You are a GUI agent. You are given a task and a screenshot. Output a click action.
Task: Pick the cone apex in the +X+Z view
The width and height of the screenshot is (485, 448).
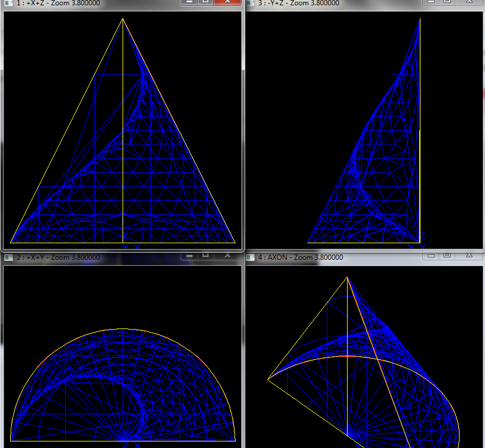coord(123,19)
